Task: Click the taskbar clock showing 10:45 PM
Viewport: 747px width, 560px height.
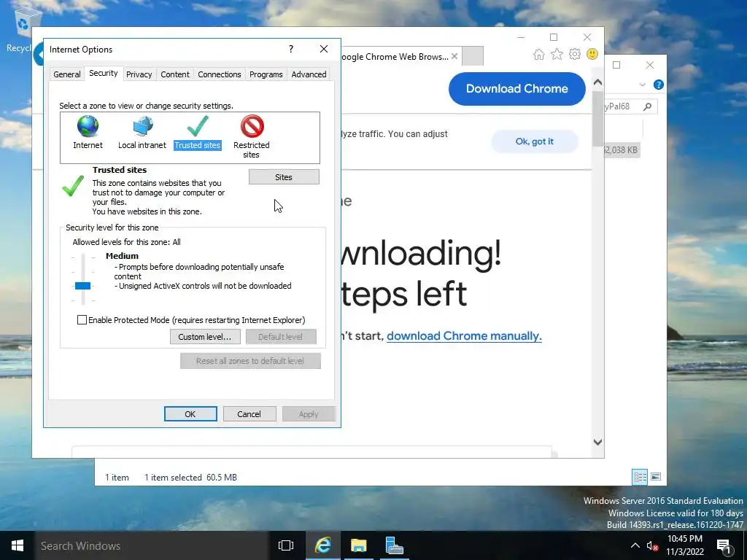Action: 684,545
